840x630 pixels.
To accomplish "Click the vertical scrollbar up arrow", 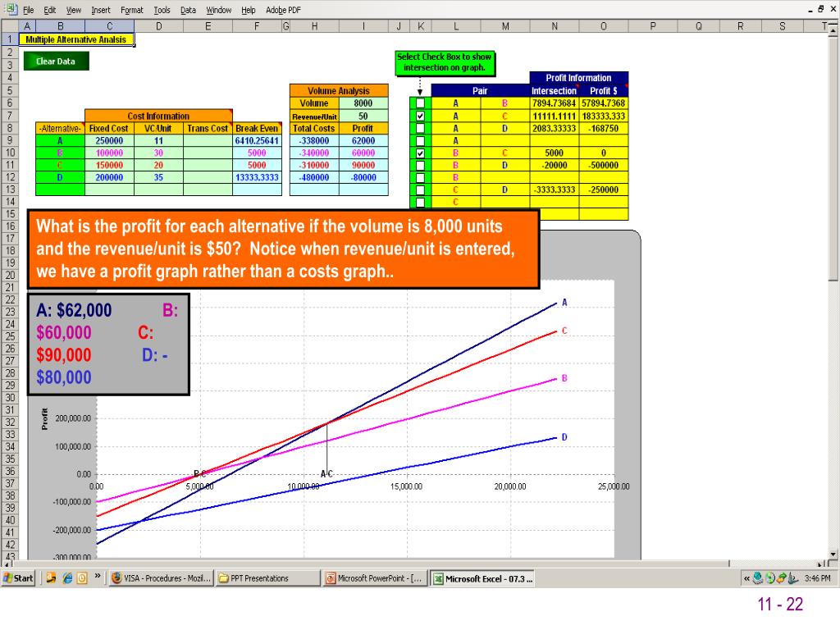I will [x=833, y=31].
